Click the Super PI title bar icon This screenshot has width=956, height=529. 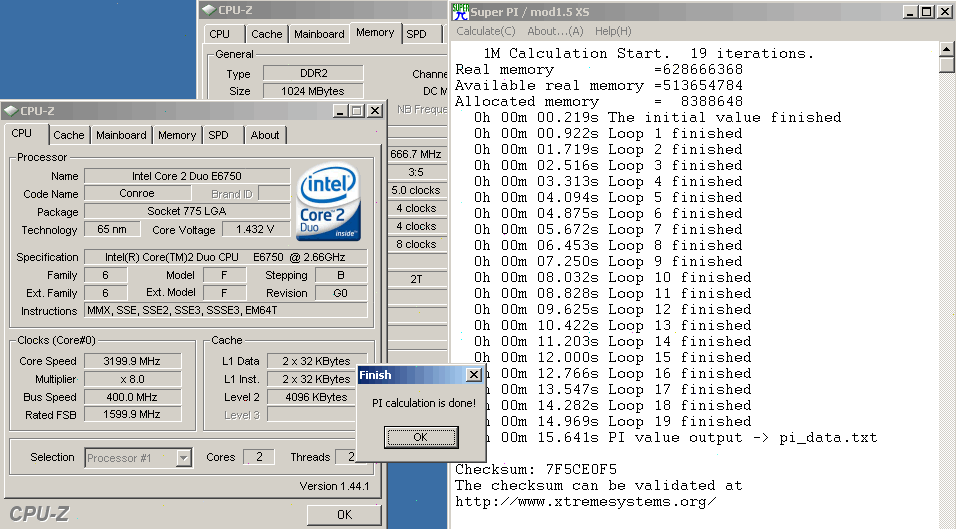(461, 12)
